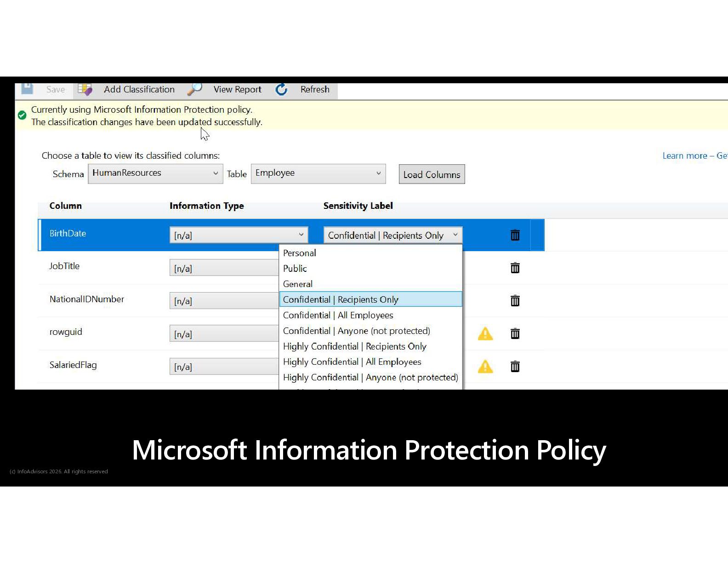Select Public sensitivity label option
Viewport: 728px width, 563px height.
370,269
